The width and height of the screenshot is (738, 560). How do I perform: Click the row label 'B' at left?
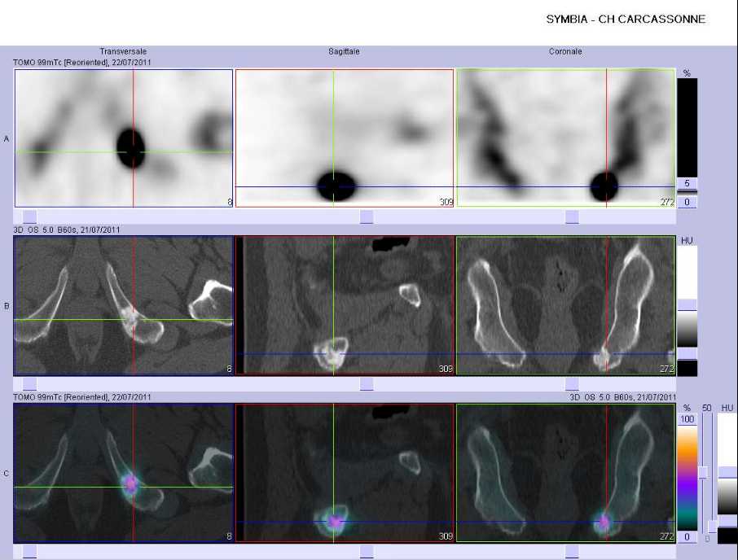click(x=7, y=306)
